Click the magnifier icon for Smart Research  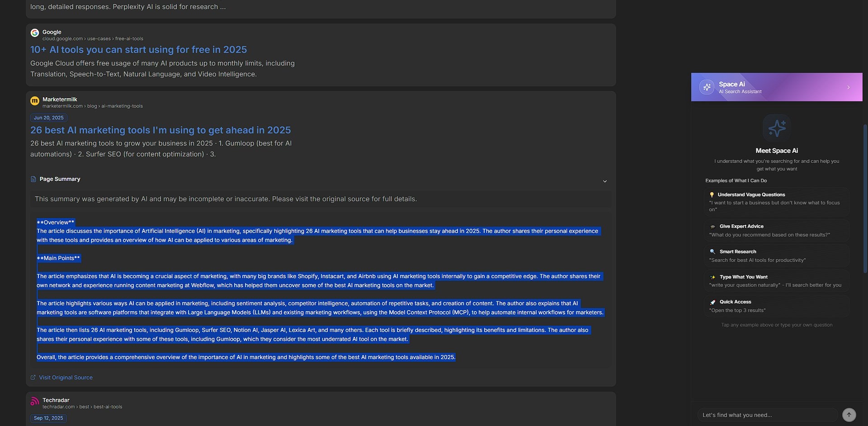point(713,251)
